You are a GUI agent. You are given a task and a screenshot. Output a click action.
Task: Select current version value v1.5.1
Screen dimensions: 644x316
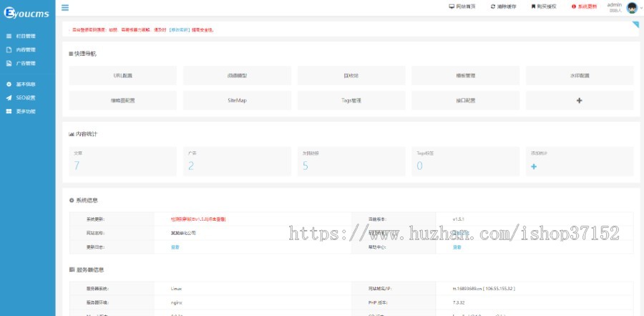[x=459, y=219]
